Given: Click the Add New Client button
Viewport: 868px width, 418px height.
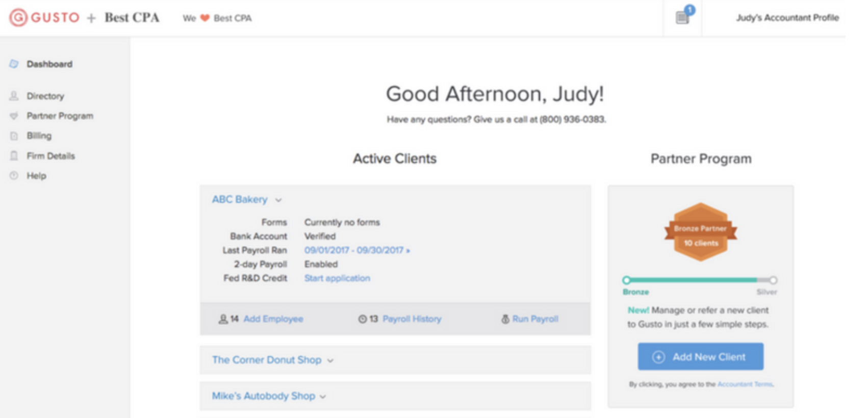Looking at the screenshot, I should coord(701,357).
